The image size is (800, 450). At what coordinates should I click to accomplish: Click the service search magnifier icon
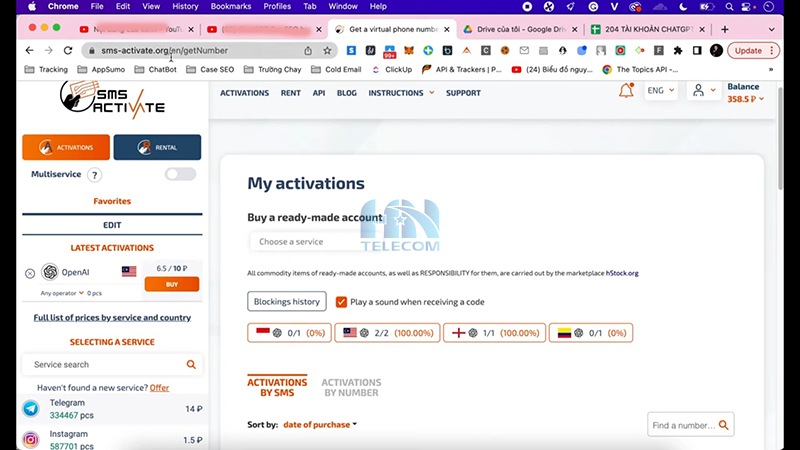click(191, 365)
